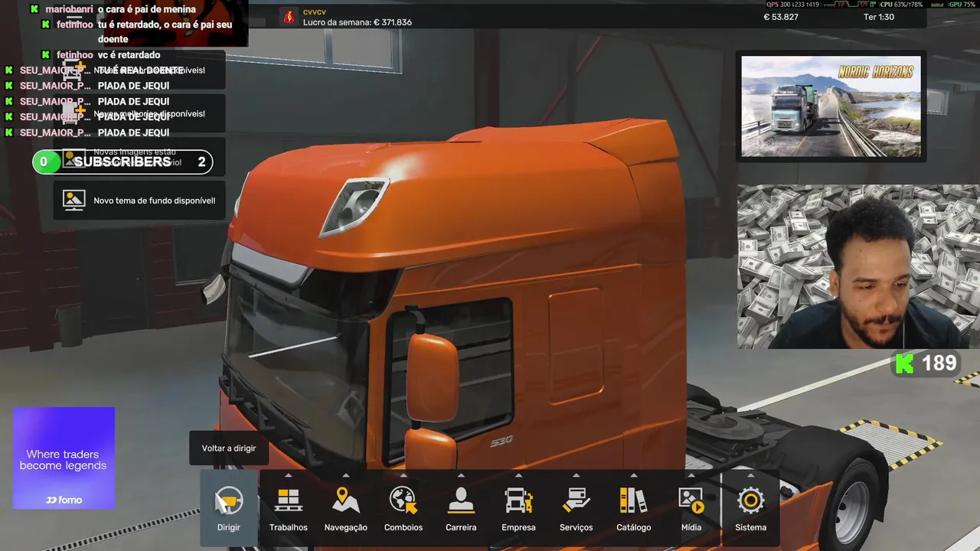980x551 pixels.
Task: Open the Comboios globe menu
Action: (x=403, y=500)
